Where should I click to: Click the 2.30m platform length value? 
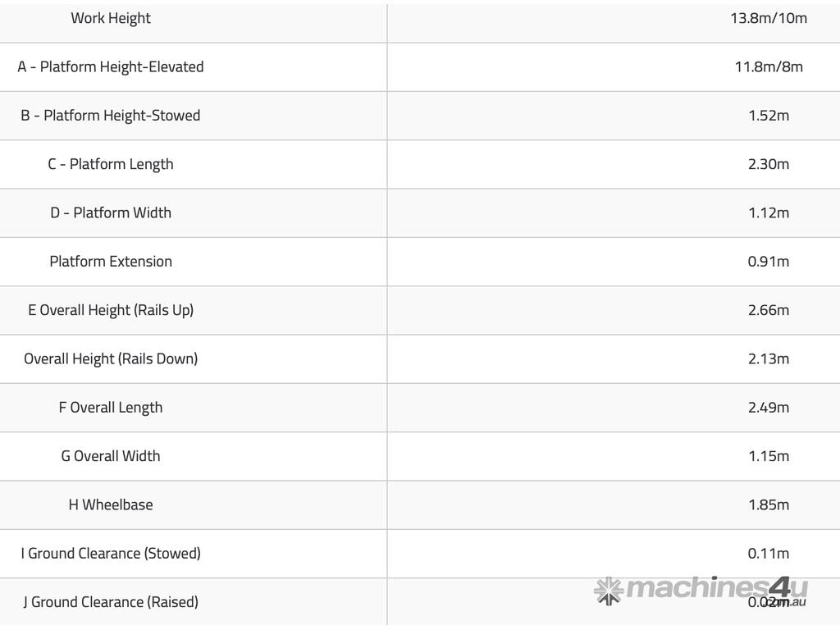click(x=769, y=164)
